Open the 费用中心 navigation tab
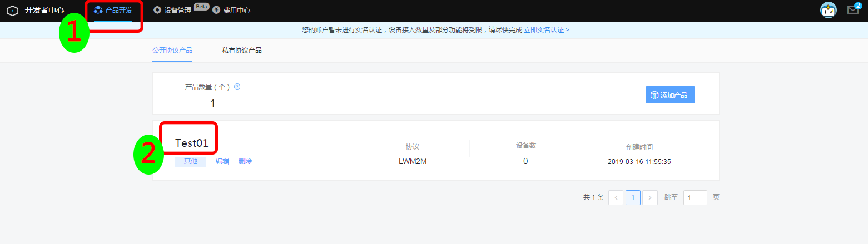This screenshot has width=868, height=244. [231, 11]
